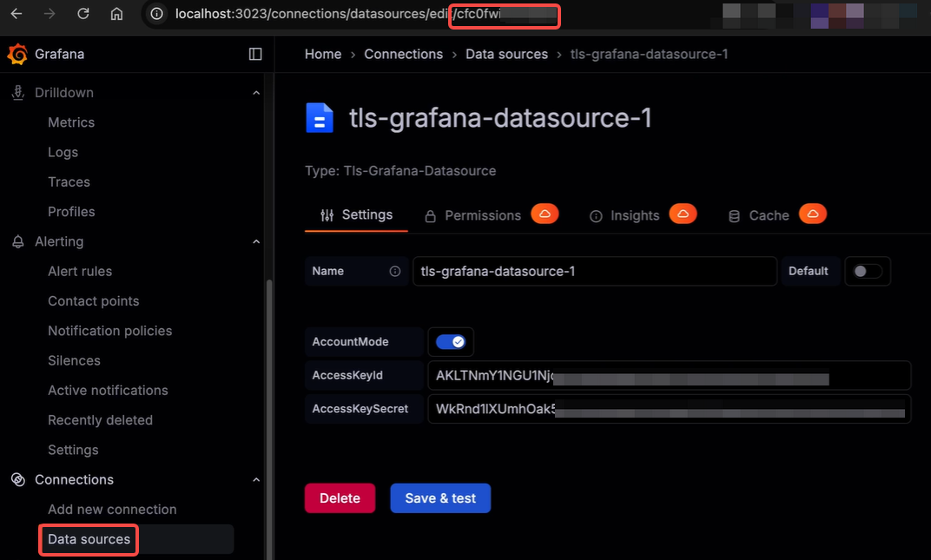Viewport: 931px width, 560px height.
Task: Open the Cache tab
Action: tap(759, 215)
